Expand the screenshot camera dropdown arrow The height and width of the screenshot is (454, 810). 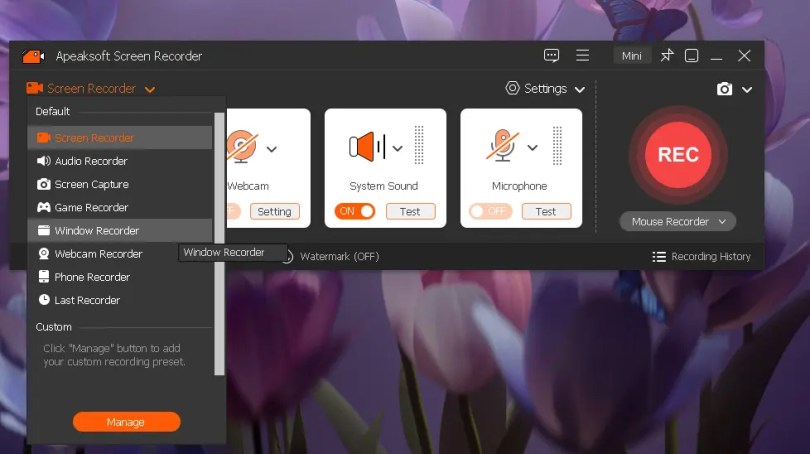747,90
